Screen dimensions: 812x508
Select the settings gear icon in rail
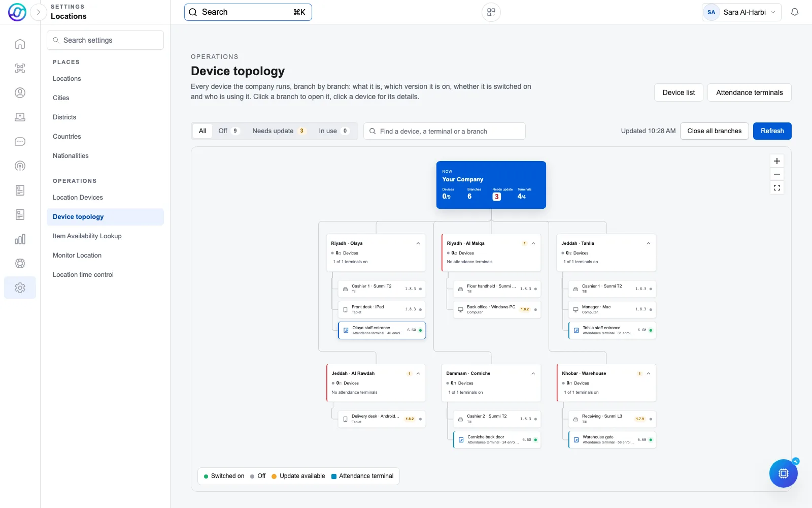pyautogui.click(x=20, y=288)
